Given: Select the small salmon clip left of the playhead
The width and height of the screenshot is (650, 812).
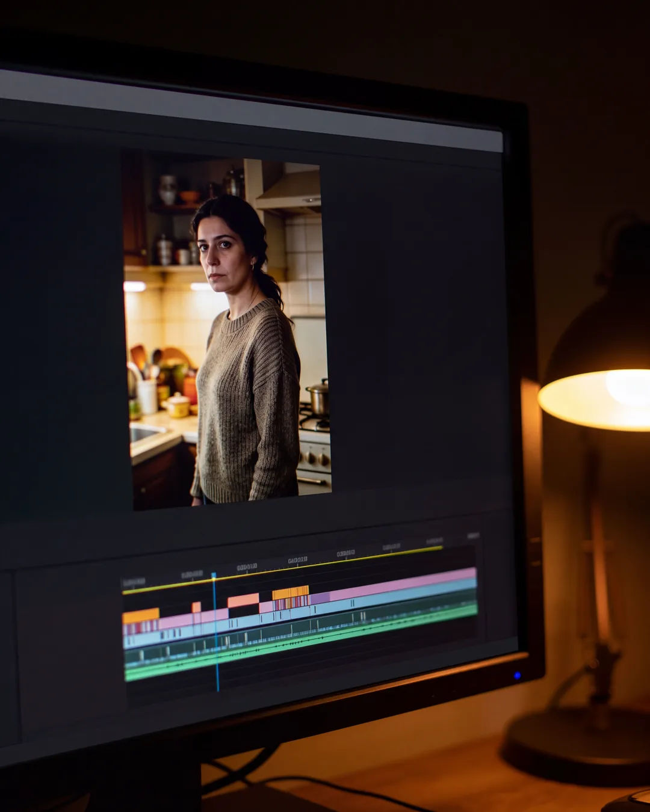Looking at the screenshot, I should pyautogui.click(x=196, y=607).
